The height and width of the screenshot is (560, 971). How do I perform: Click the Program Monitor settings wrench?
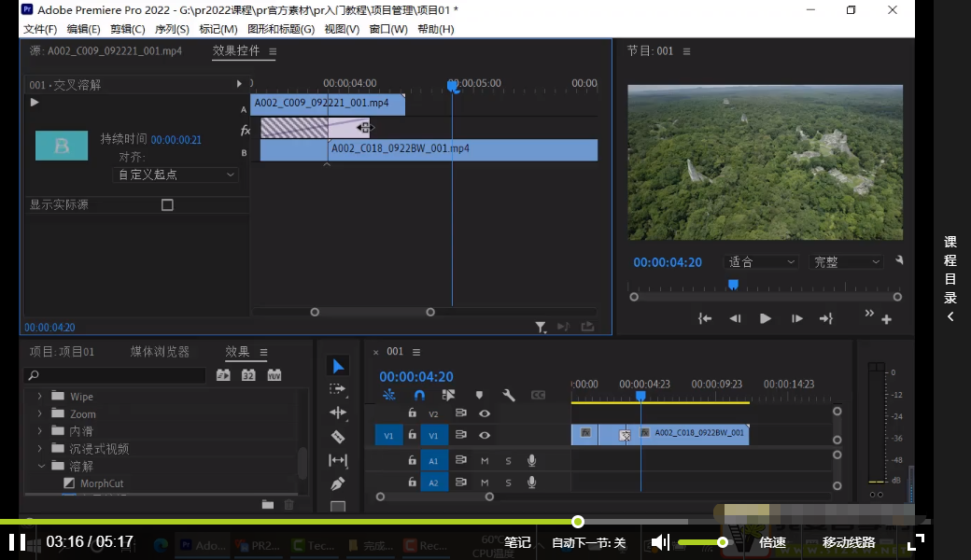898,260
